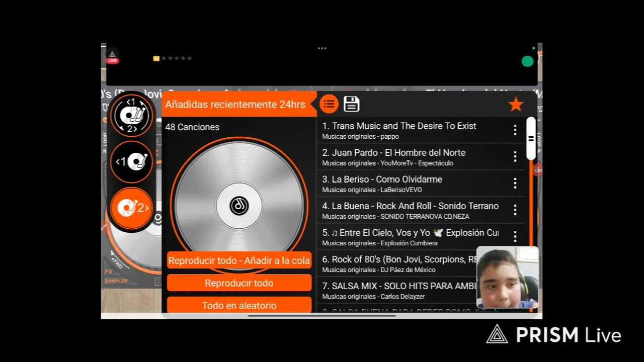Viewport: 644px width, 362px height.
Task: Open the orange playlist list icon
Action: [329, 104]
